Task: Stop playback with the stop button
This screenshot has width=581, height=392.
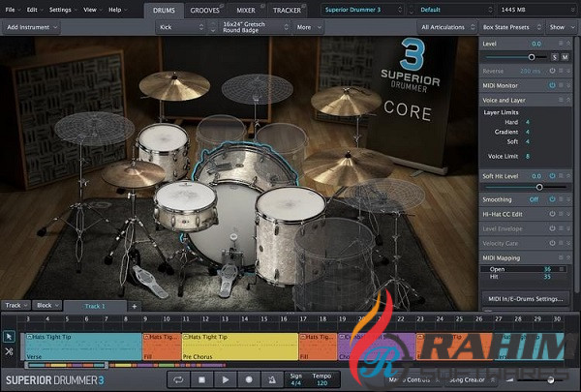Action: tap(202, 379)
